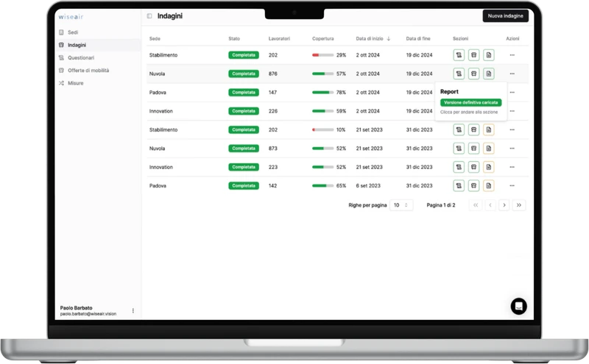Click workers count 147 cell

pos(272,93)
